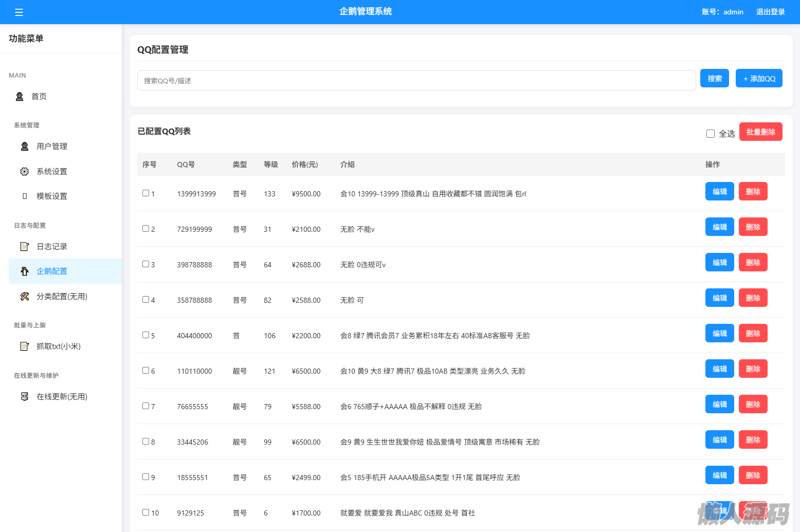Image resolution: width=800 pixels, height=532 pixels.
Task: Click the home icon beside 首页
Action: click(x=20, y=97)
